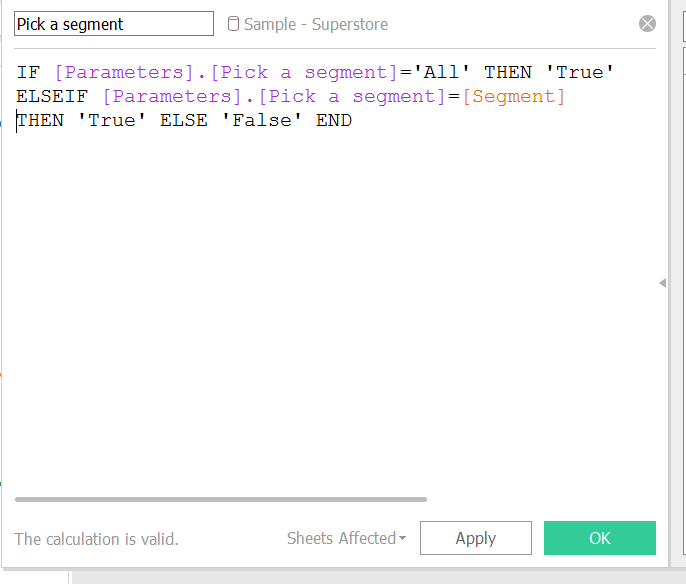
Task: Click the horizontal scrollbar of the editor
Action: pos(220,499)
